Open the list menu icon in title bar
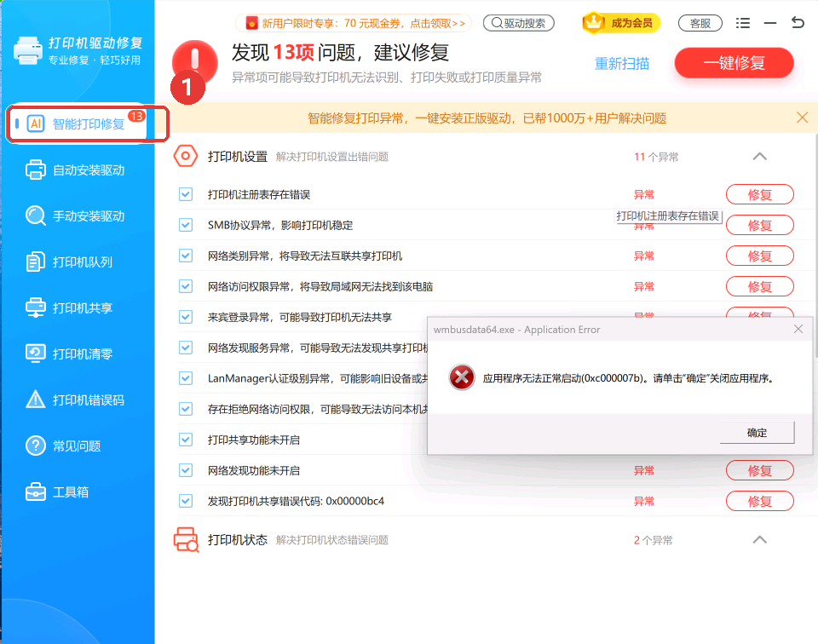818x644 pixels. (743, 23)
